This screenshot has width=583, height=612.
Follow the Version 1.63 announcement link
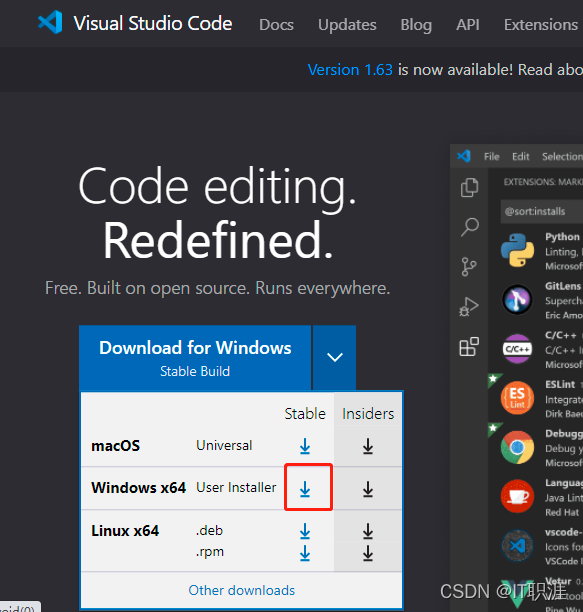pos(350,70)
